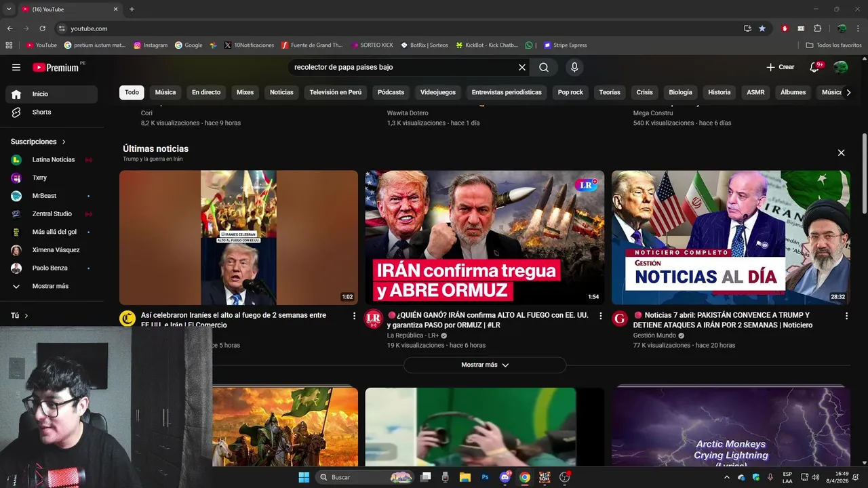Open Shorts in the sidebar

(x=52, y=112)
